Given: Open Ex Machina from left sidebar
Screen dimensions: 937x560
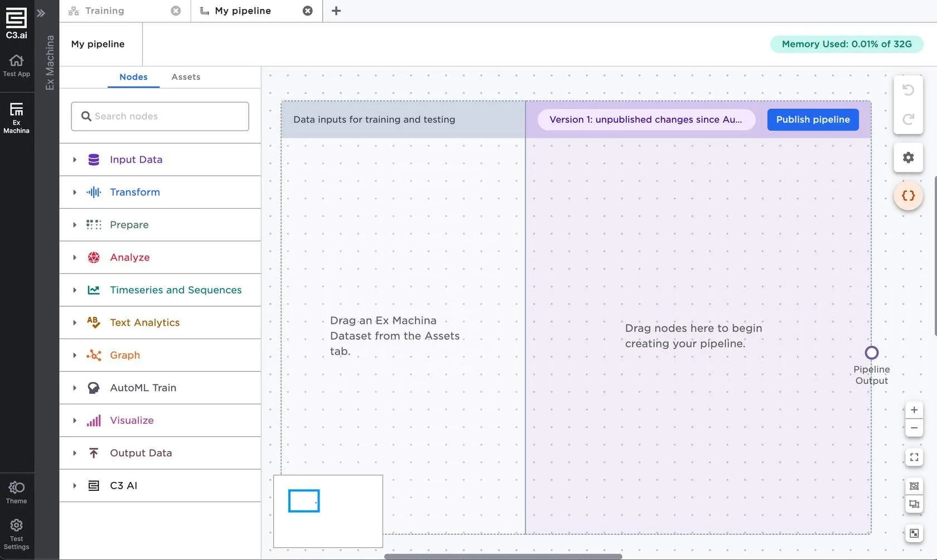Looking at the screenshot, I should pos(17,117).
